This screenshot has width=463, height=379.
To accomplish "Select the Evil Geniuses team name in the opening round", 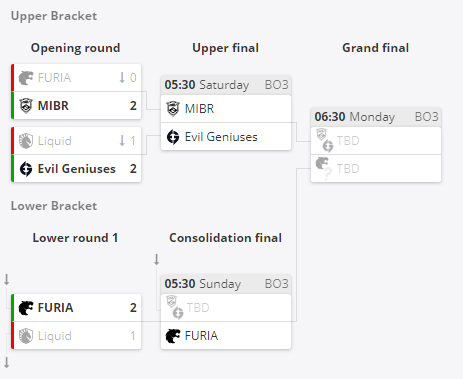I will 77,169.
